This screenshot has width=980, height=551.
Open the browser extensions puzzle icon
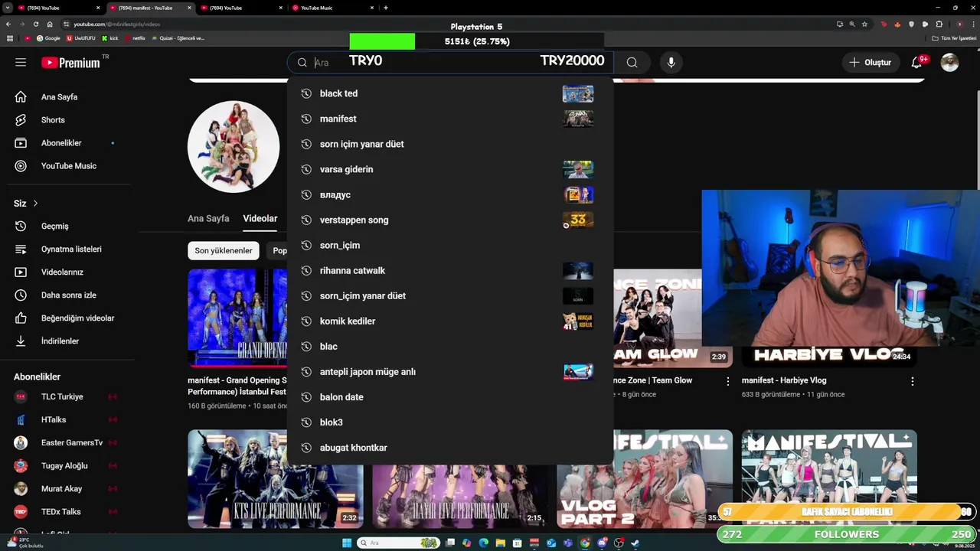click(939, 24)
